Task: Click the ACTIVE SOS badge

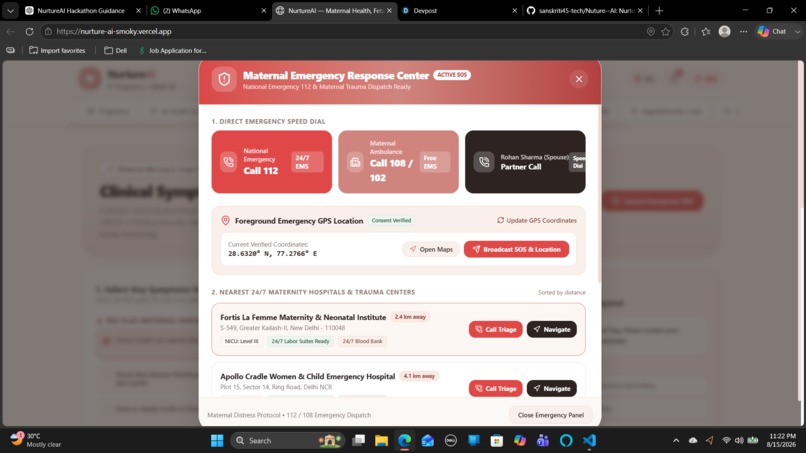Action: click(452, 75)
